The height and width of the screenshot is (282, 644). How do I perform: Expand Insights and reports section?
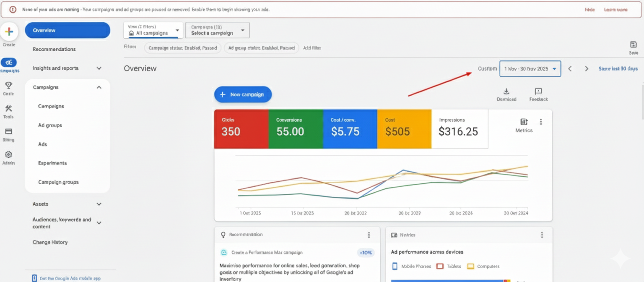tap(67, 68)
